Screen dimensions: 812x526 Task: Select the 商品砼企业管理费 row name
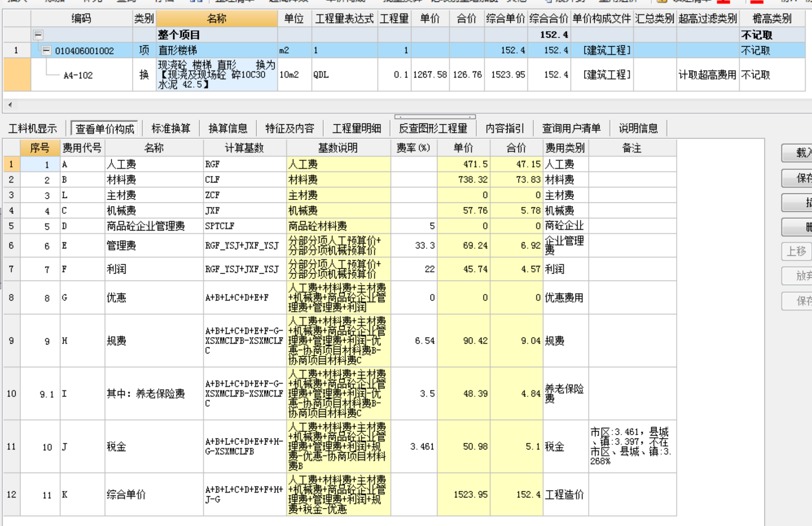click(x=154, y=226)
